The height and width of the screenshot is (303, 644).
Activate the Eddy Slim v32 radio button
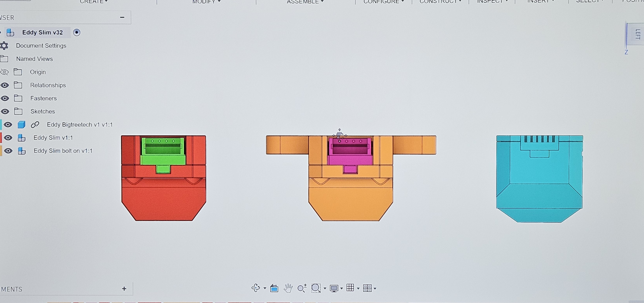77,32
